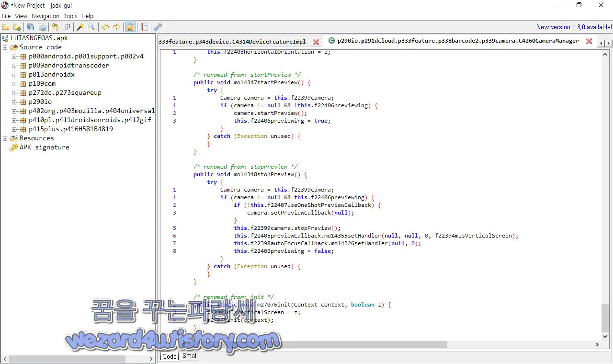Open Preferences with the wrench icon
Viewport: 613px width, 364px height.
tap(158, 27)
